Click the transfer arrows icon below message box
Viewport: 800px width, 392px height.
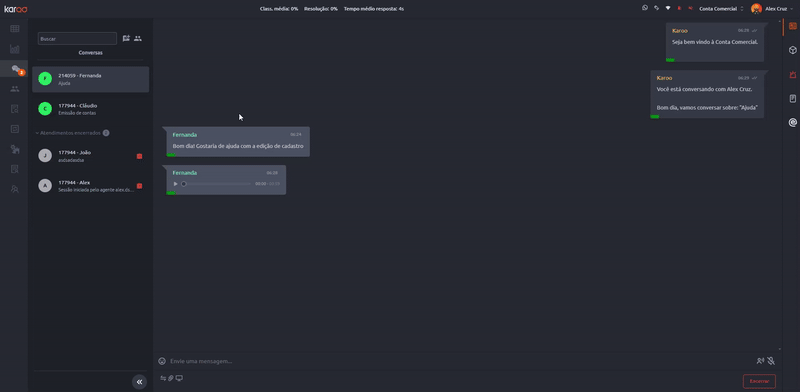tap(163, 378)
